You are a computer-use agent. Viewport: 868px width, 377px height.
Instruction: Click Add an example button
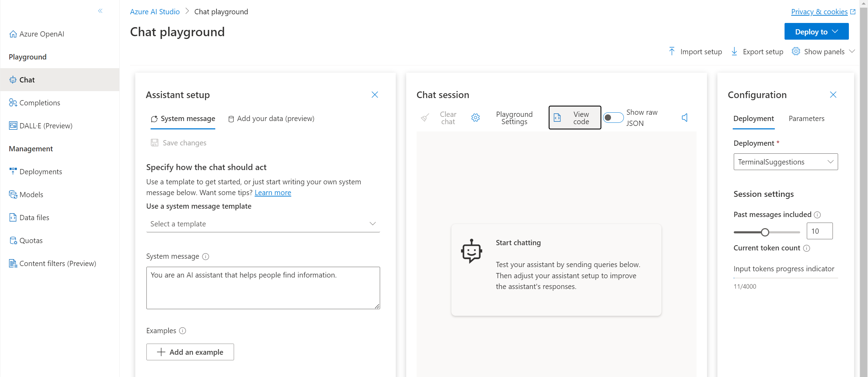(x=190, y=352)
